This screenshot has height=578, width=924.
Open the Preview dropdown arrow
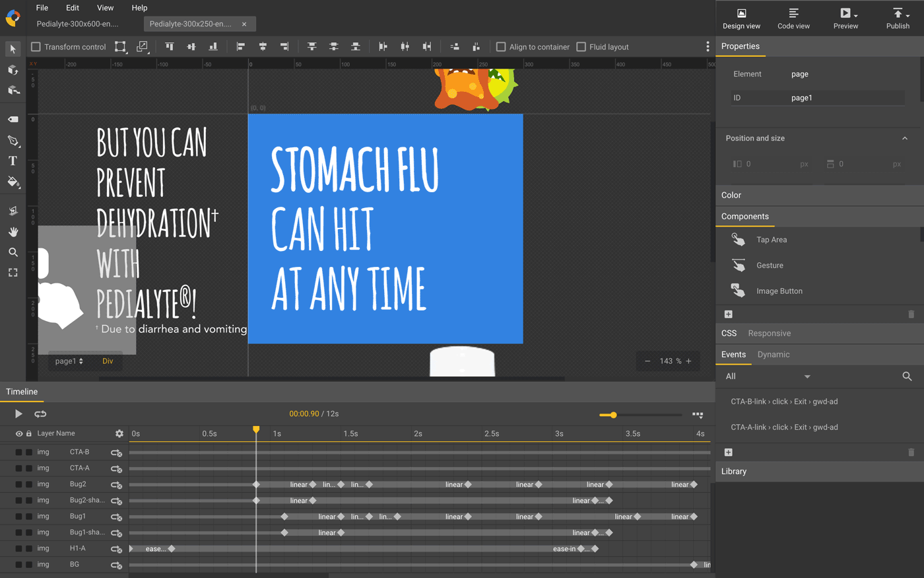(855, 15)
